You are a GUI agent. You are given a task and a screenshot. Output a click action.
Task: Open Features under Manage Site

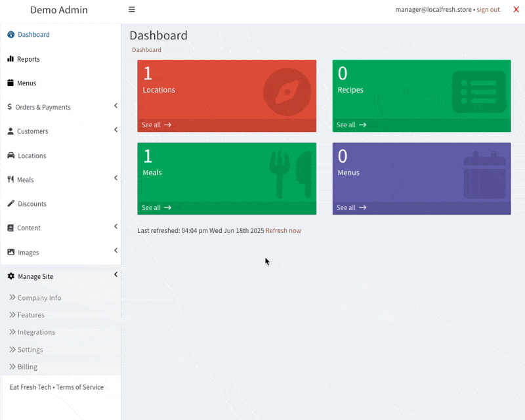pos(31,315)
